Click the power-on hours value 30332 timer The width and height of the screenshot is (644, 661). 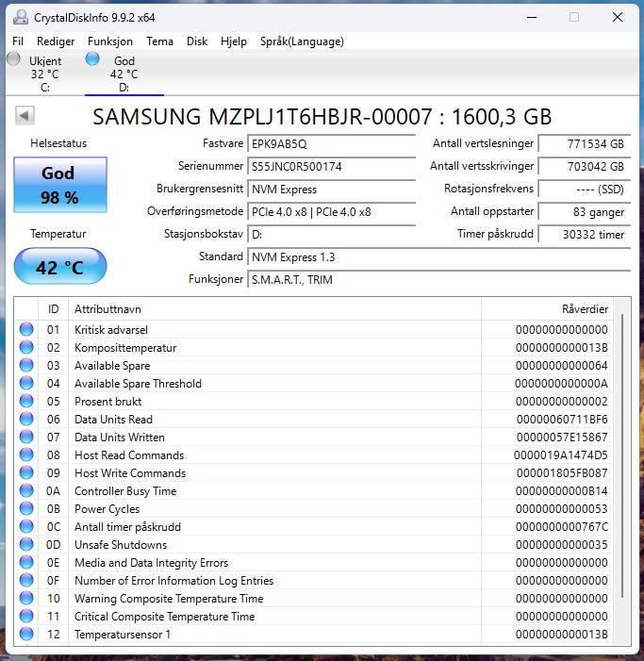coord(585,235)
